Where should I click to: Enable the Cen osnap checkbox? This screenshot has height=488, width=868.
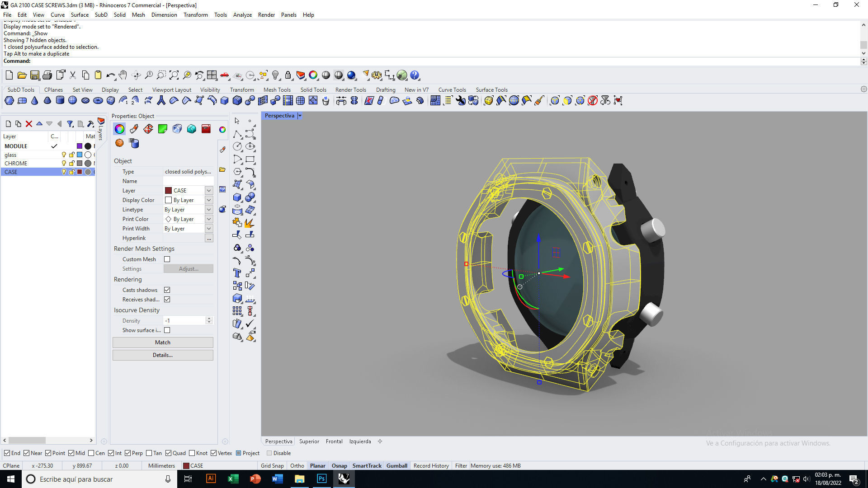91,453
